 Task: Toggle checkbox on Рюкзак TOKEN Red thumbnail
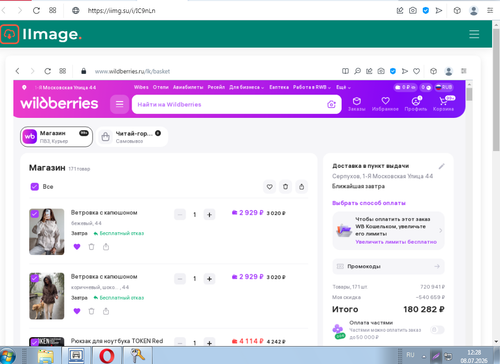click(34, 341)
